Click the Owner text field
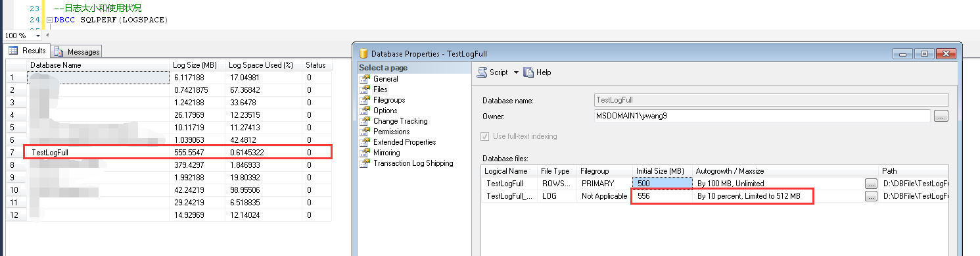The width and height of the screenshot is (980, 256). 762,116
